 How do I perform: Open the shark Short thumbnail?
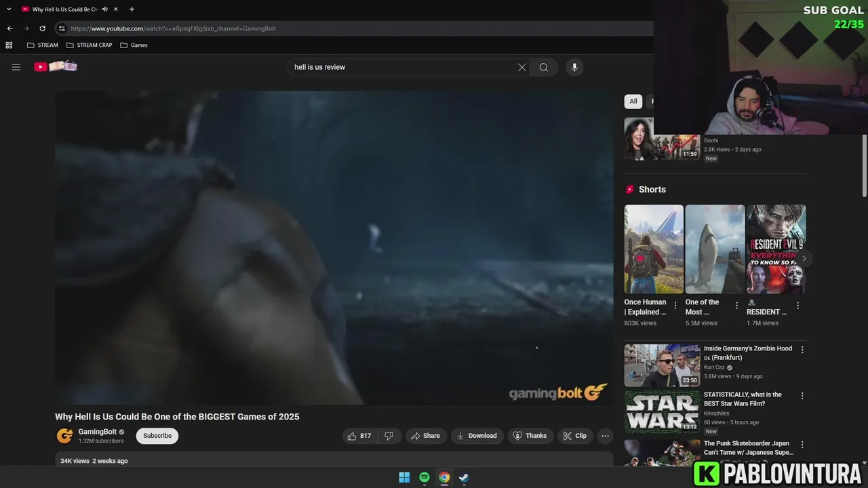click(715, 249)
